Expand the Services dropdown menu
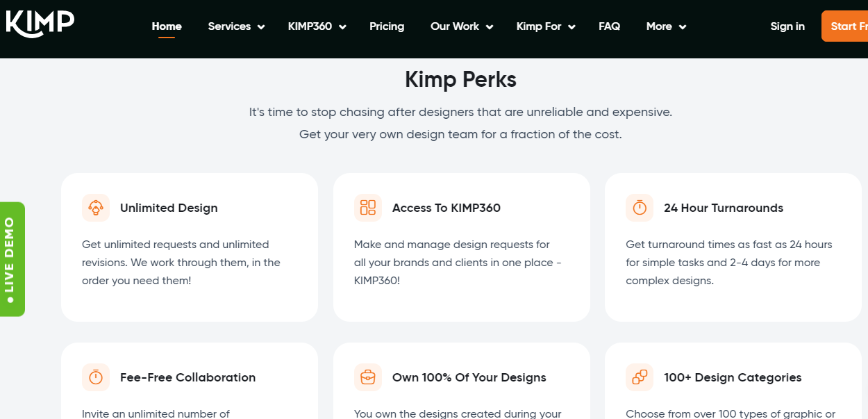 coord(236,26)
